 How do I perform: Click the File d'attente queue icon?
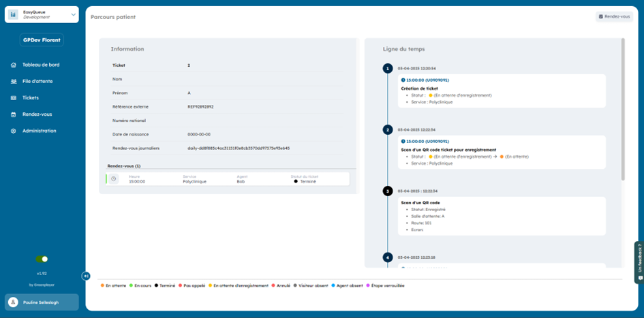(14, 82)
